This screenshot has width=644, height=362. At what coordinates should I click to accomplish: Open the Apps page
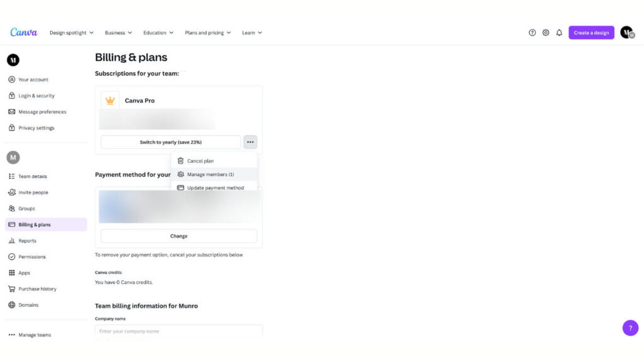point(25,273)
